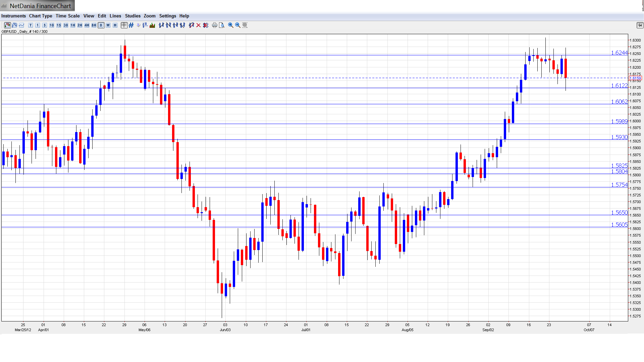Switch to Weekly (W) time scale
Viewport: 644px width, 362px height.
[108, 25]
